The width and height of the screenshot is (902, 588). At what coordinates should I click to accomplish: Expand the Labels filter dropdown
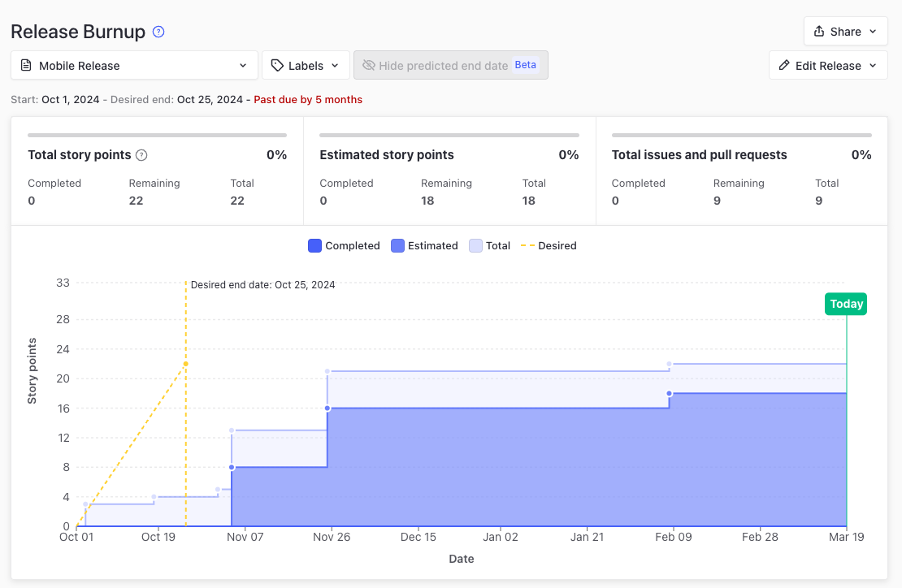coord(306,66)
